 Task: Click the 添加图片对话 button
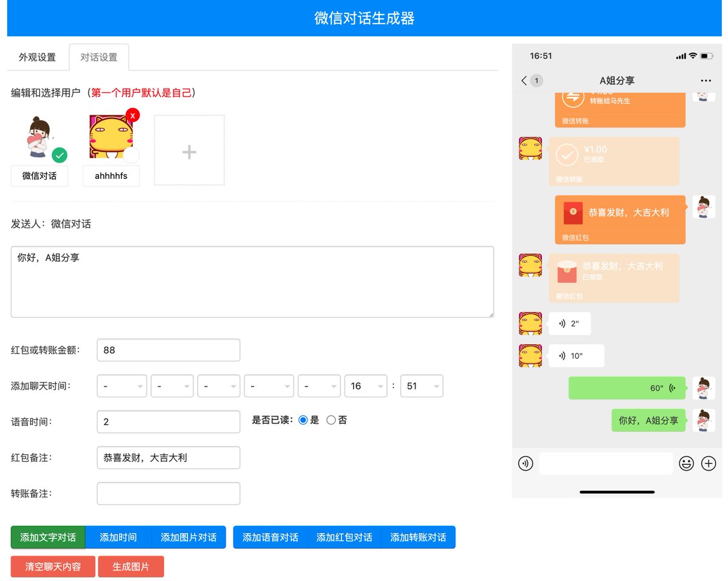pyautogui.click(x=189, y=537)
